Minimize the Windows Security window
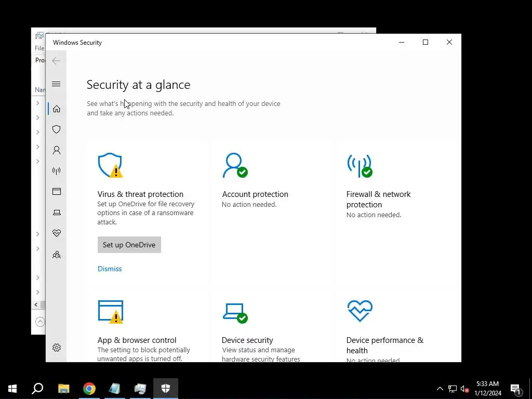Viewport: 532px width, 399px height. [402, 42]
